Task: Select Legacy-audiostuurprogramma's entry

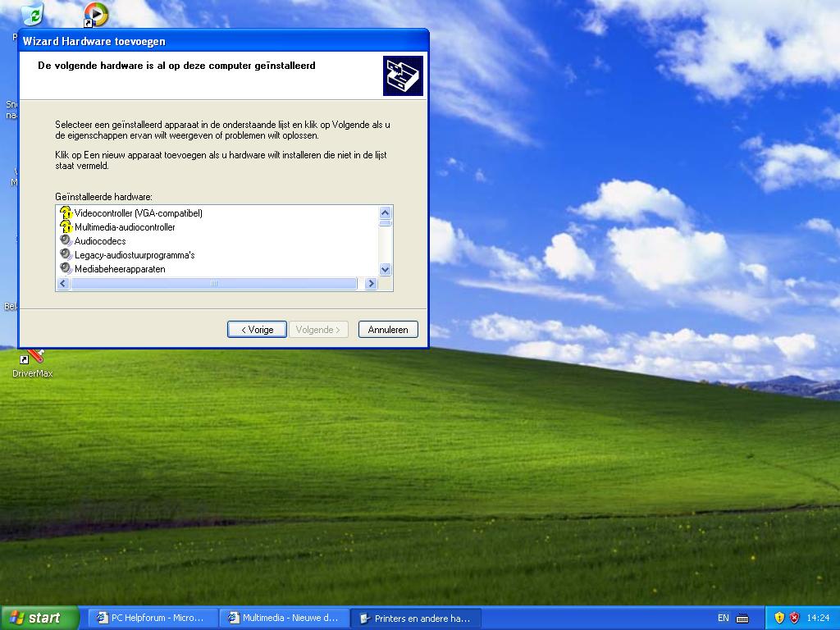Action: tap(135, 255)
